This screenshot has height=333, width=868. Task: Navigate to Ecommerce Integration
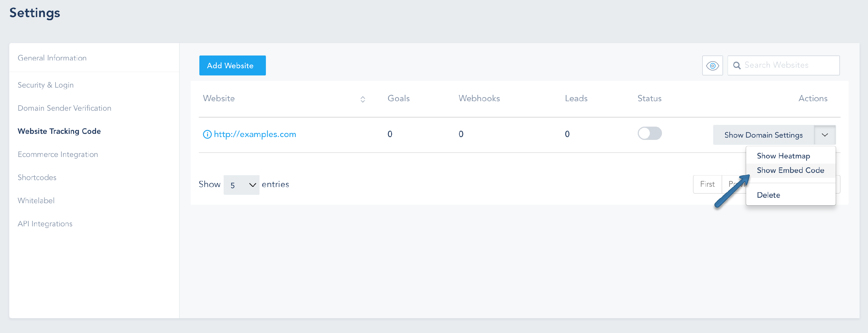58,155
